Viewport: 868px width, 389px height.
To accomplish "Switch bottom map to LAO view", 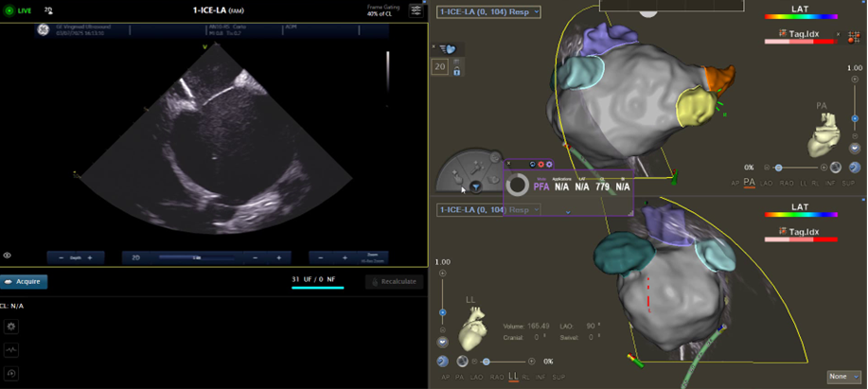I will coord(475,377).
